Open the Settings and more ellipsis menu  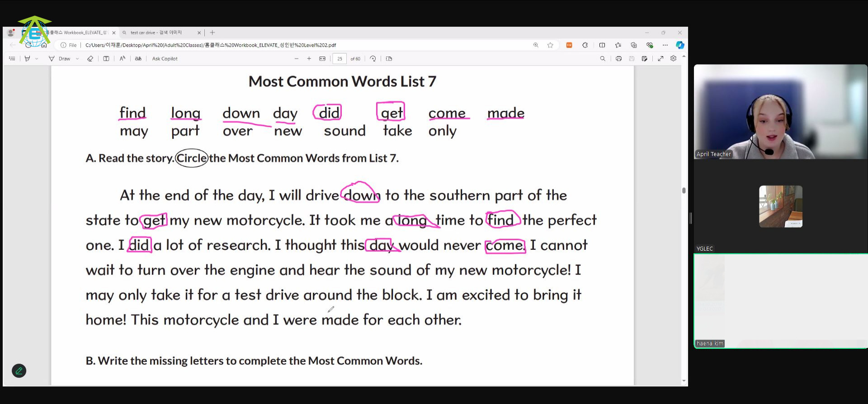[x=665, y=45]
